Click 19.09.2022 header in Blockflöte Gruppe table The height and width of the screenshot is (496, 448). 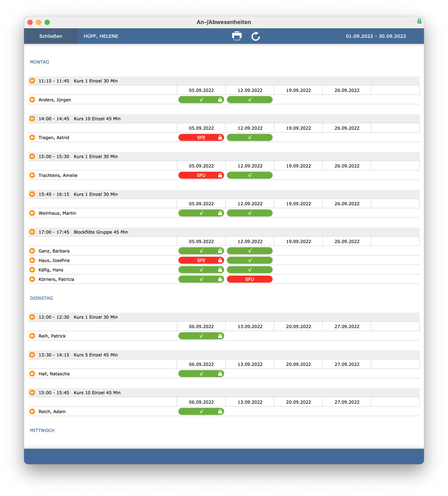point(298,241)
